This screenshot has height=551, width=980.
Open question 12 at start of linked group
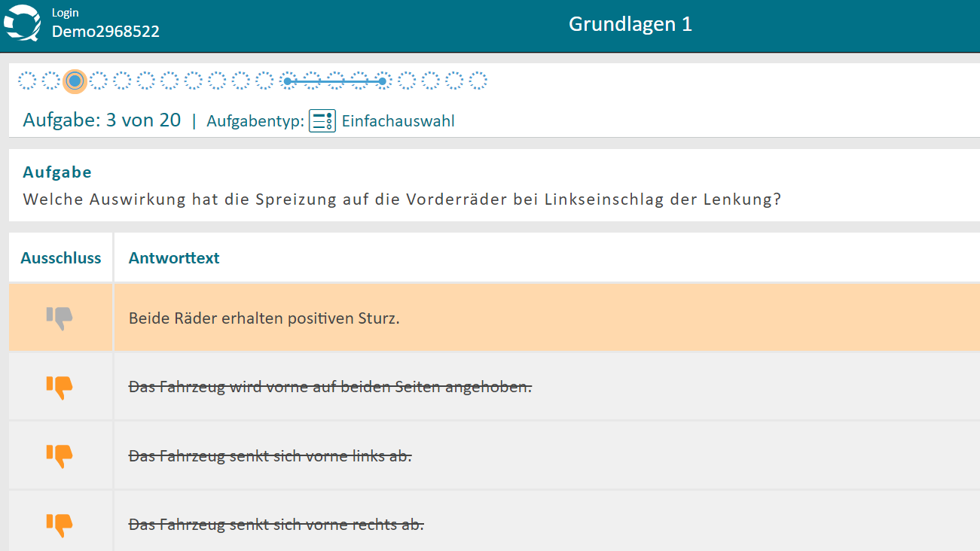(288, 81)
